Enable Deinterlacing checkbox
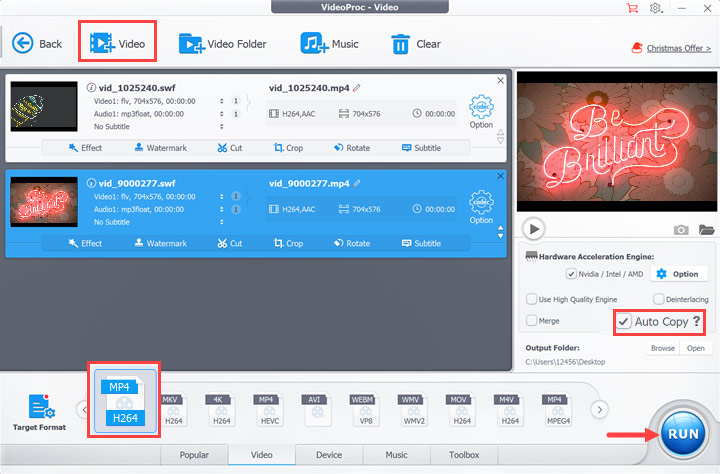 pos(658,299)
